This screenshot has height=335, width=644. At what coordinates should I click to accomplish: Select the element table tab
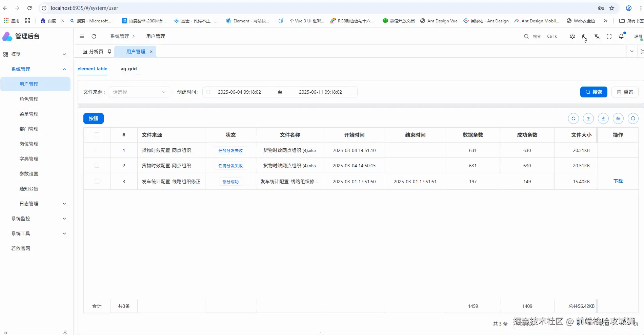[x=93, y=69]
